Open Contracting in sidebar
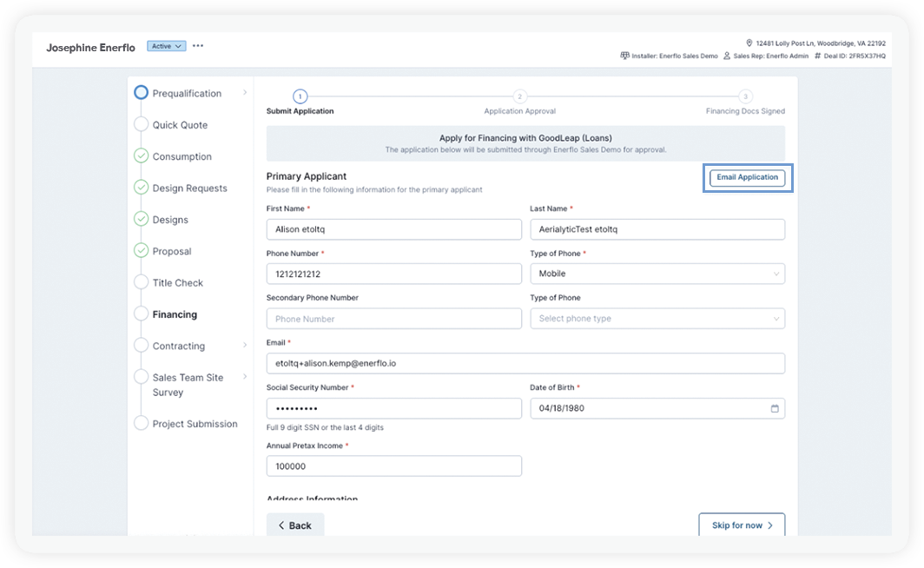This screenshot has height=568, width=924. tap(179, 346)
